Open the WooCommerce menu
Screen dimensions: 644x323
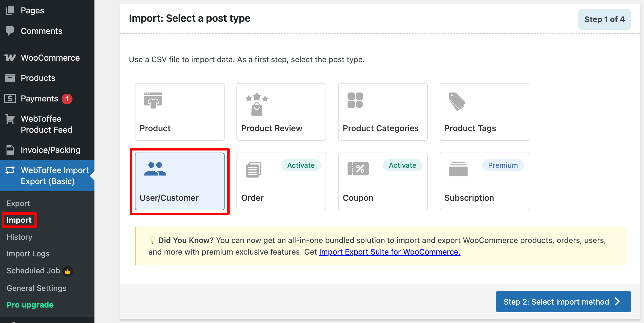point(47,58)
